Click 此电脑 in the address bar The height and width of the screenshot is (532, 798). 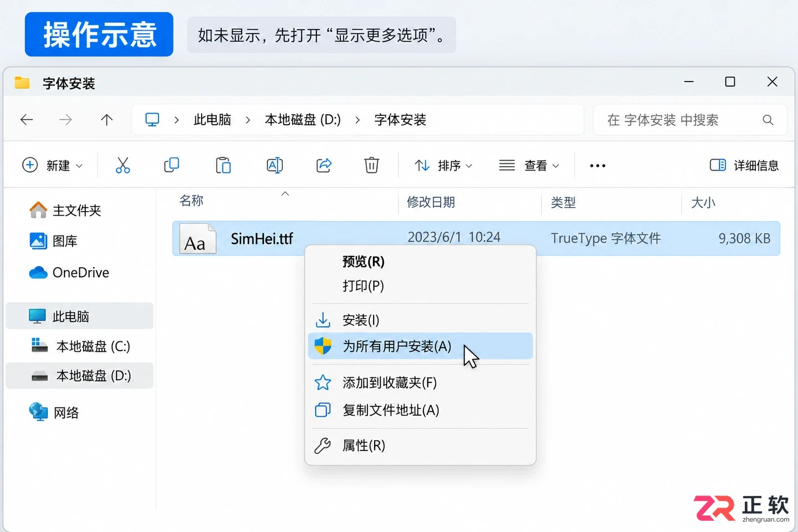[x=212, y=120]
